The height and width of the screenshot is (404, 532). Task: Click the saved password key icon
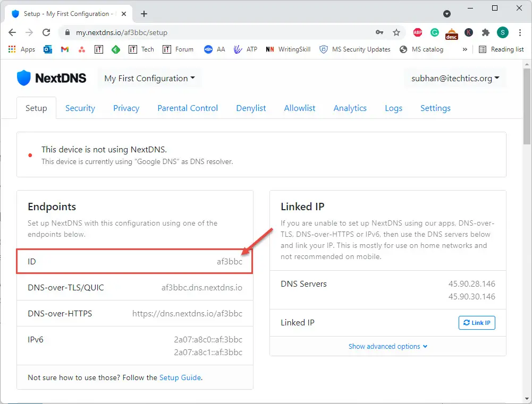(379, 32)
